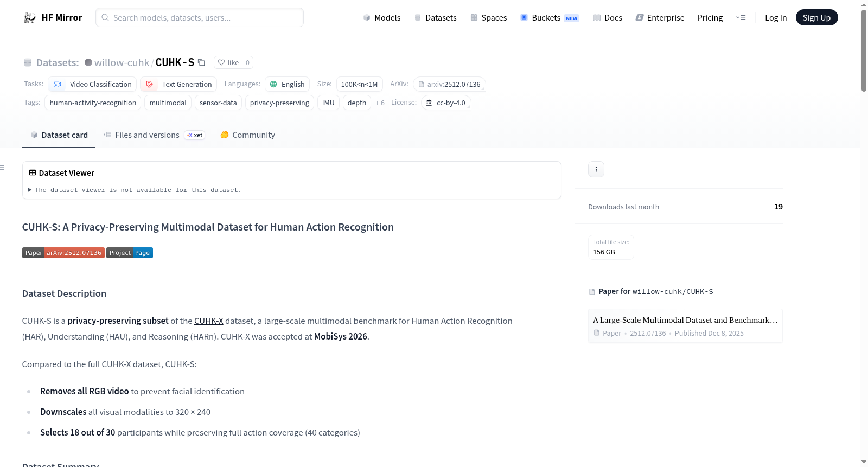This screenshot has width=868, height=467.
Task: Focus the search models, datasets, users field
Action: (200, 17)
